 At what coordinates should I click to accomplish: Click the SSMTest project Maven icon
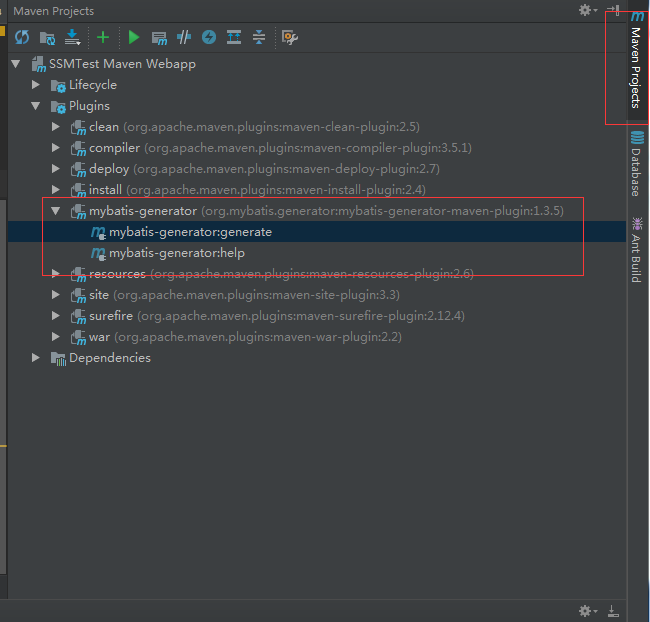(x=39, y=65)
